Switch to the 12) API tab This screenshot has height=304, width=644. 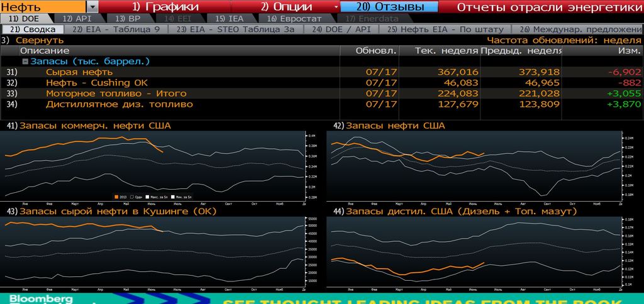(x=77, y=18)
